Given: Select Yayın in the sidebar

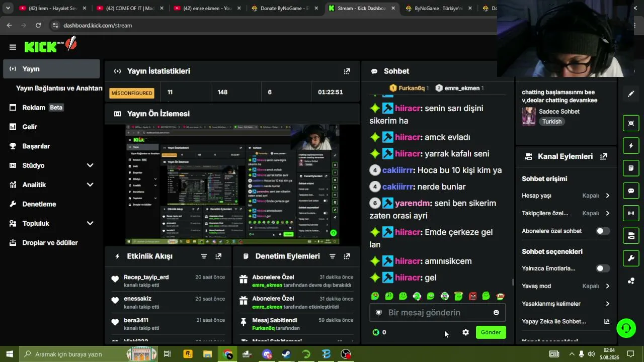Looking at the screenshot, I should (x=52, y=69).
